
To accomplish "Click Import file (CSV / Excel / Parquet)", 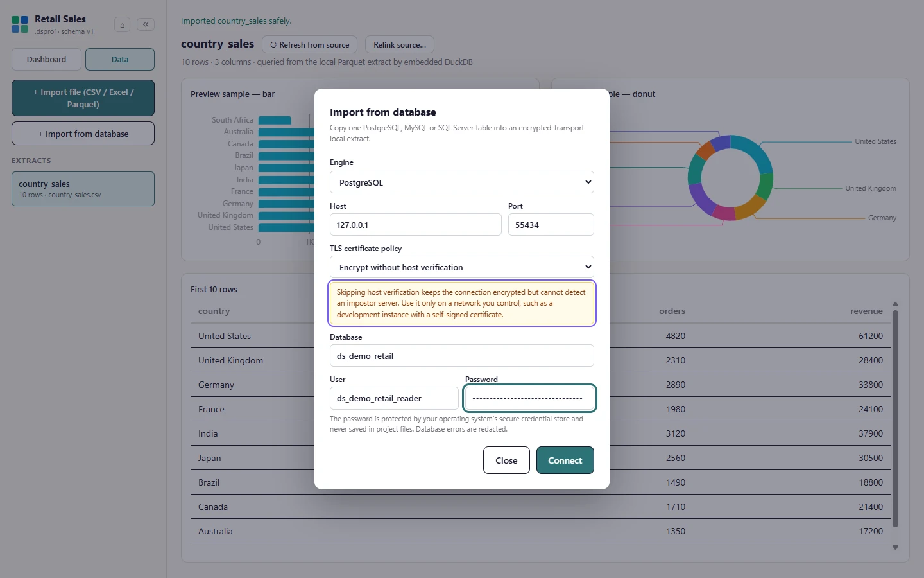I will click(83, 98).
